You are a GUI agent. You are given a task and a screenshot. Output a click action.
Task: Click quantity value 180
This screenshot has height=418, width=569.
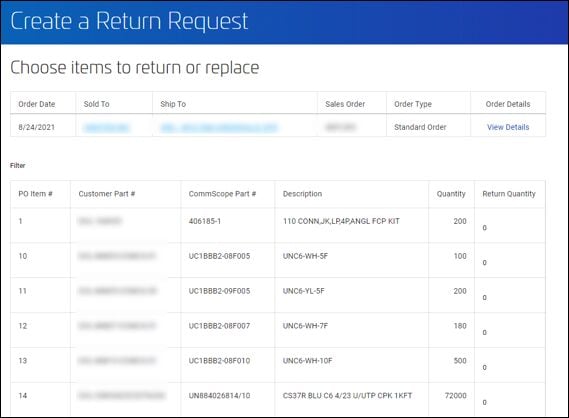click(x=460, y=326)
